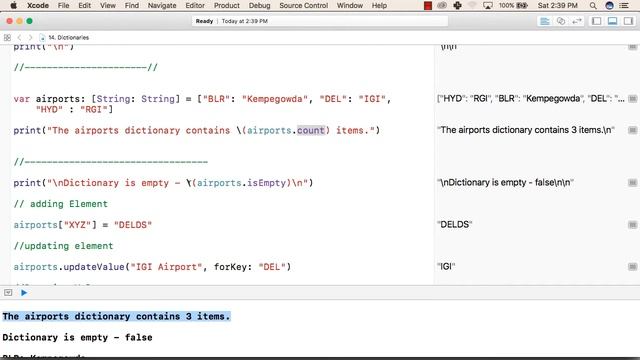Close the Xcode playground window
The image size is (640, 360).
coord(9,21)
